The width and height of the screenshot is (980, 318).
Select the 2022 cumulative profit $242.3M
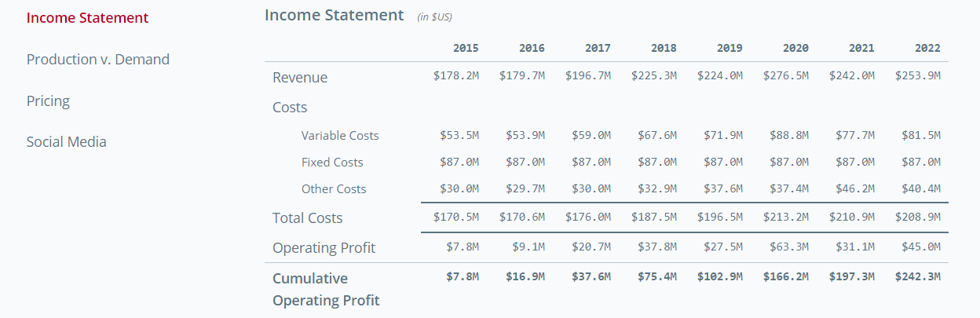918,276
